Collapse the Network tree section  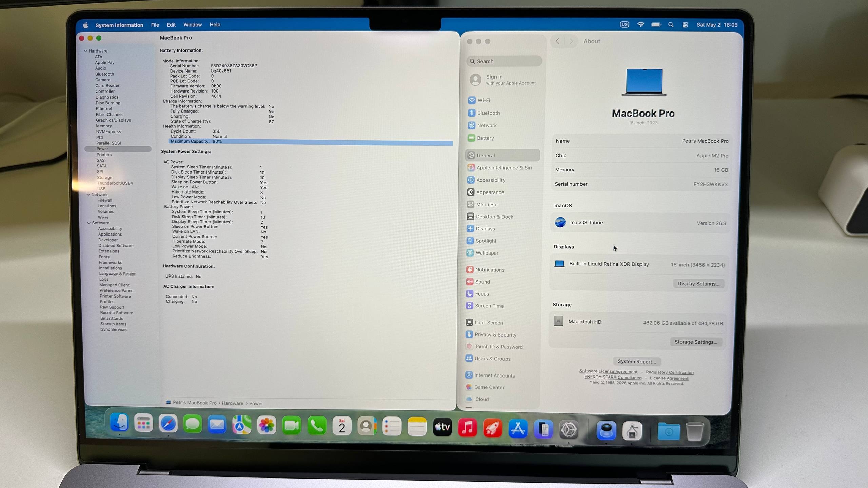click(x=88, y=195)
